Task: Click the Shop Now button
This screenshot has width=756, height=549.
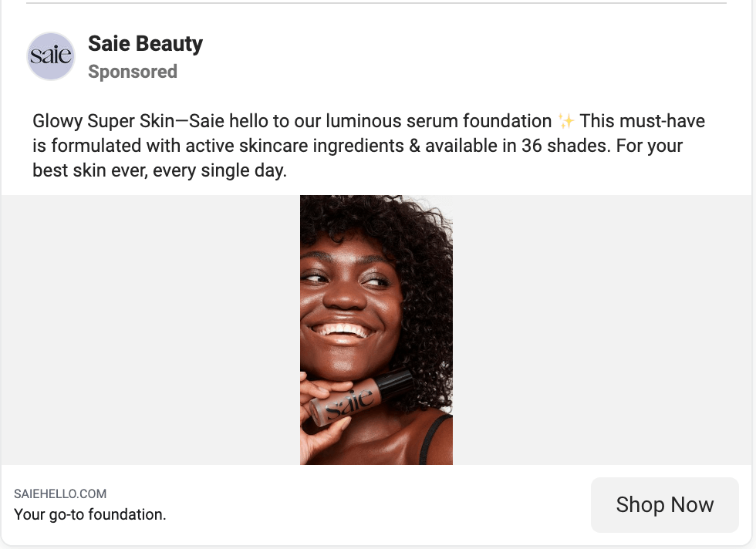Action: pos(664,504)
